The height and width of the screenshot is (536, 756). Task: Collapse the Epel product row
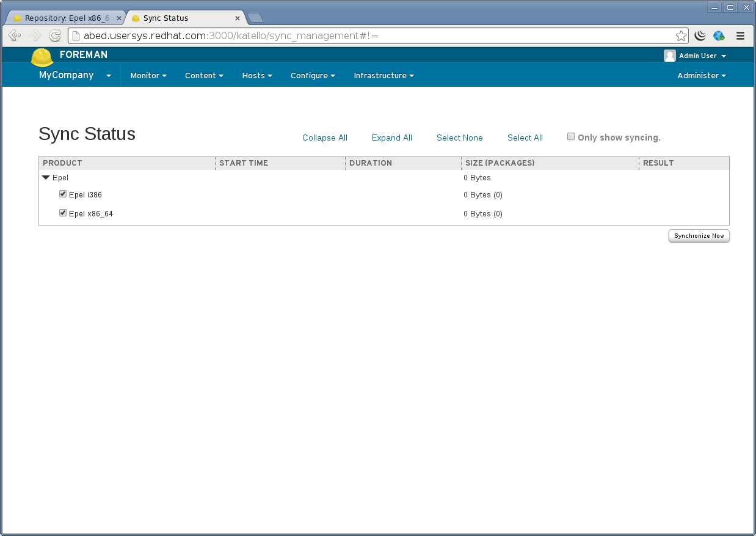[46, 178]
